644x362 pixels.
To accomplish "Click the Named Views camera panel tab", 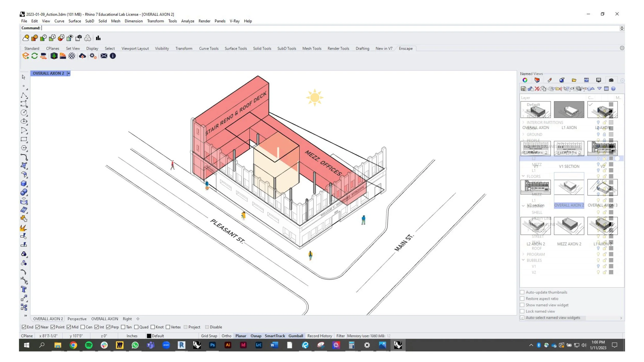I will coord(611,80).
